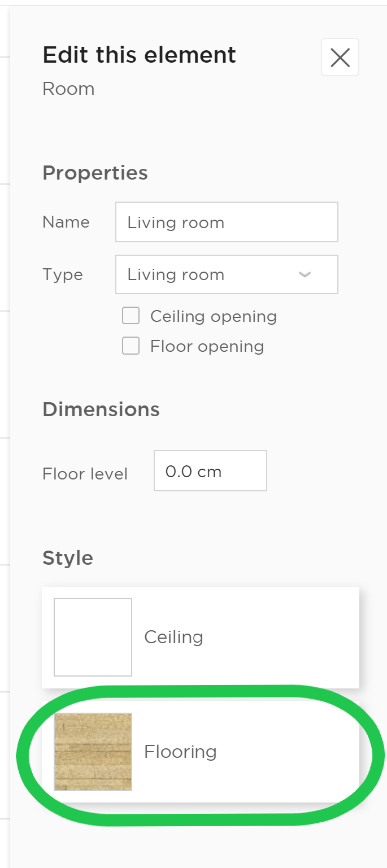Edit the Floor level value
Screen dimensions: 387x868
pyautogui.click(x=210, y=470)
